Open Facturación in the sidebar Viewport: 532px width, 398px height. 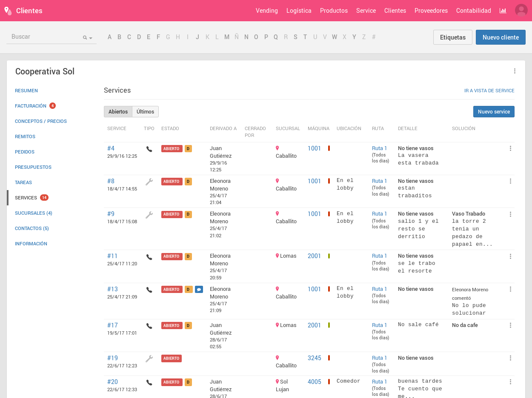(x=31, y=106)
